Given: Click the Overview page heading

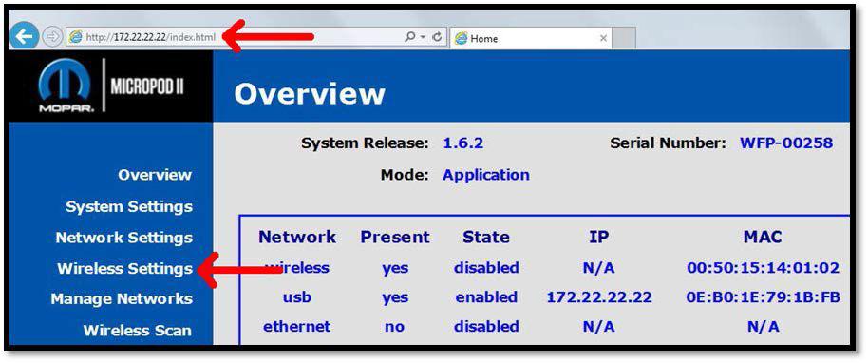Looking at the screenshot, I should coord(310,94).
